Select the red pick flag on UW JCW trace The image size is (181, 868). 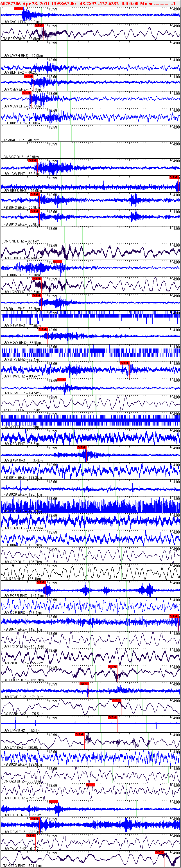coord(33,161)
